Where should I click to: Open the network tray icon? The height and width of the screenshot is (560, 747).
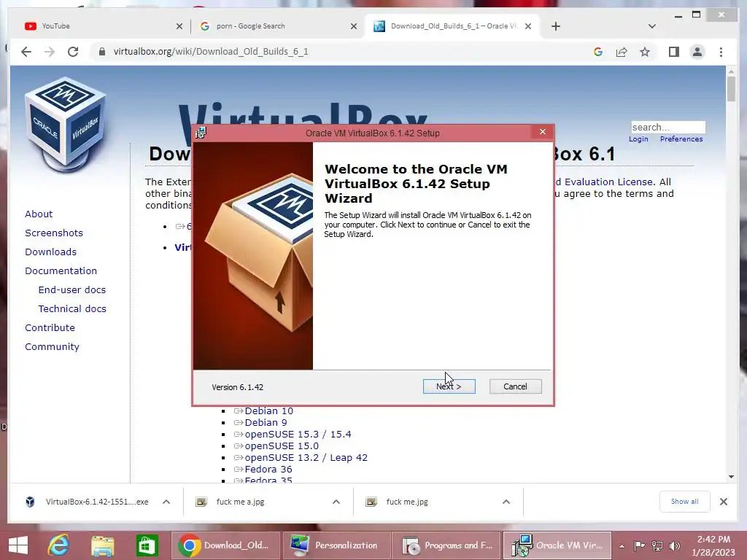click(x=657, y=545)
